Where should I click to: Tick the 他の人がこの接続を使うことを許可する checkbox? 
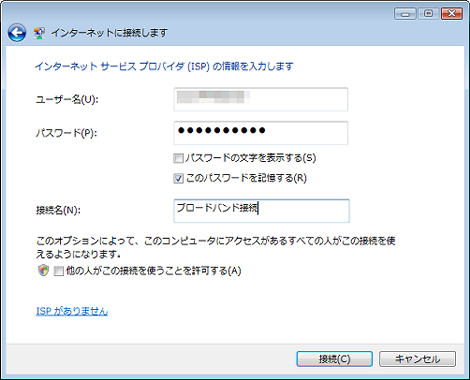tap(59, 271)
